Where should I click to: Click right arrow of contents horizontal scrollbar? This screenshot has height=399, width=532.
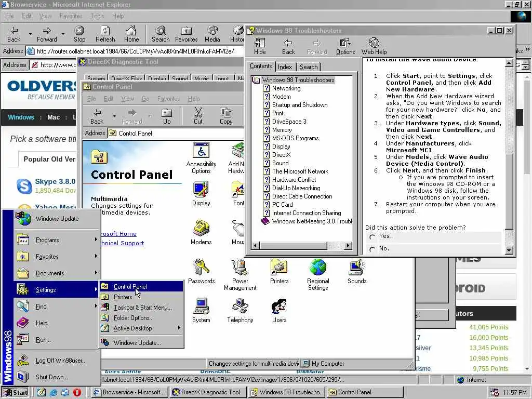click(348, 245)
